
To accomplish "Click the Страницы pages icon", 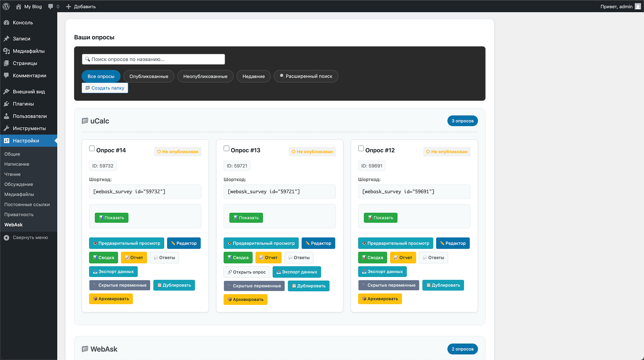I will pos(6,63).
